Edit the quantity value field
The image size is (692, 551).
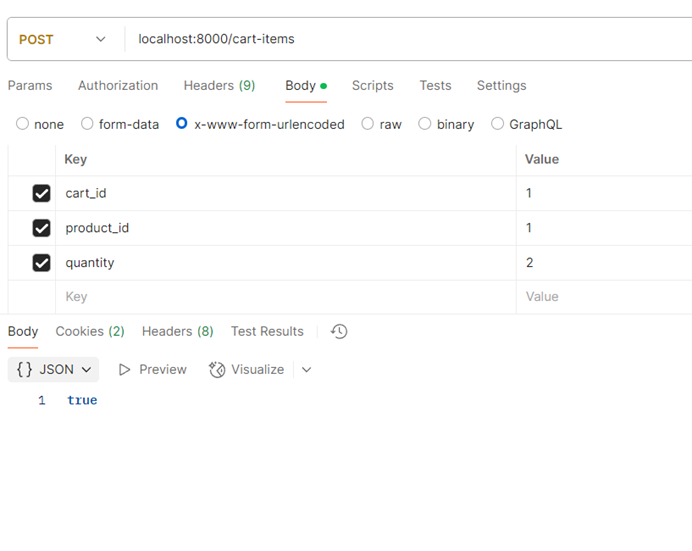click(x=600, y=263)
